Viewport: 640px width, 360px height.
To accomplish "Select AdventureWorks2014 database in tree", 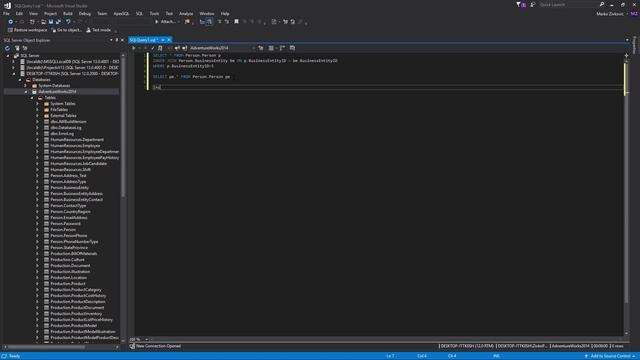I will coord(57,92).
